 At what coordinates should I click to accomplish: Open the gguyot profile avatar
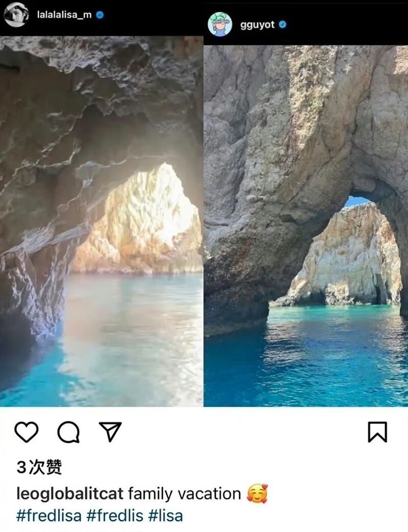220,24
